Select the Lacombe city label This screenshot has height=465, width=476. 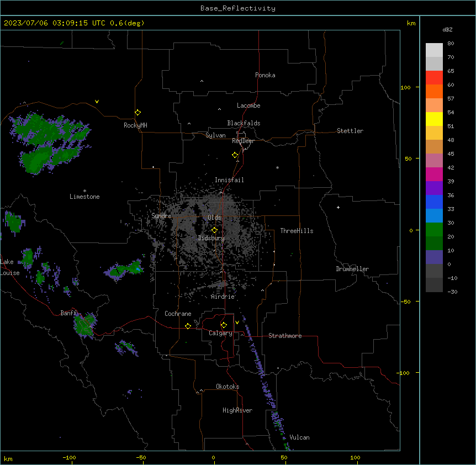(248, 105)
